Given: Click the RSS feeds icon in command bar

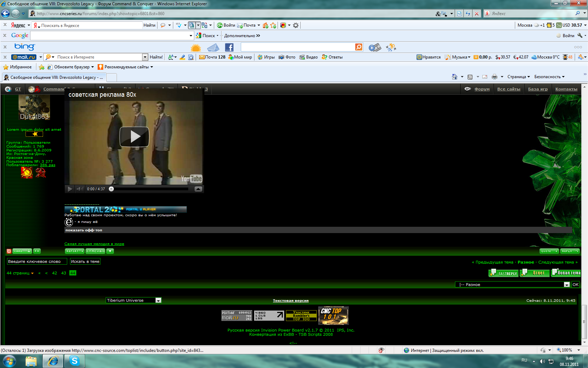Looking at the screenshot, I should 470,77.
